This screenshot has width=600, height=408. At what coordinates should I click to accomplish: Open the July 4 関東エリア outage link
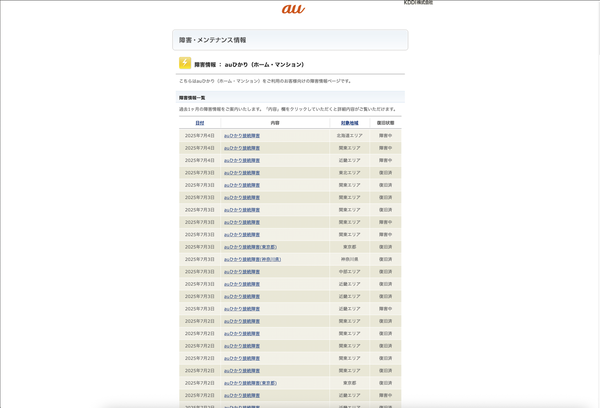pos(242,148)
